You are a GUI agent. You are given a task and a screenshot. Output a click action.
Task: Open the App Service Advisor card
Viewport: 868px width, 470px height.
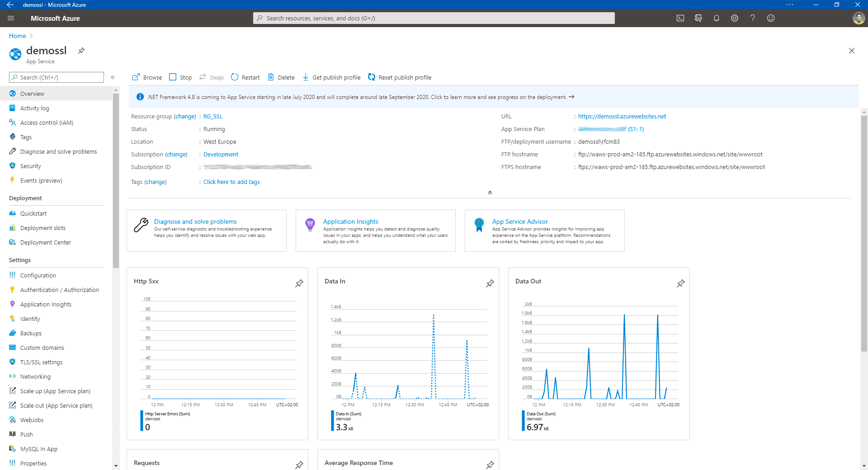tap(545, 230)
